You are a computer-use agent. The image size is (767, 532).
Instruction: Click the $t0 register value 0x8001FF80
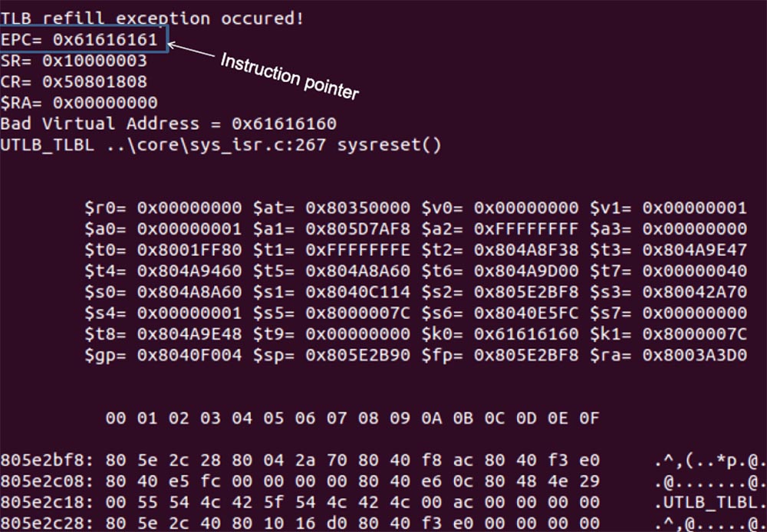coord(189,249)
